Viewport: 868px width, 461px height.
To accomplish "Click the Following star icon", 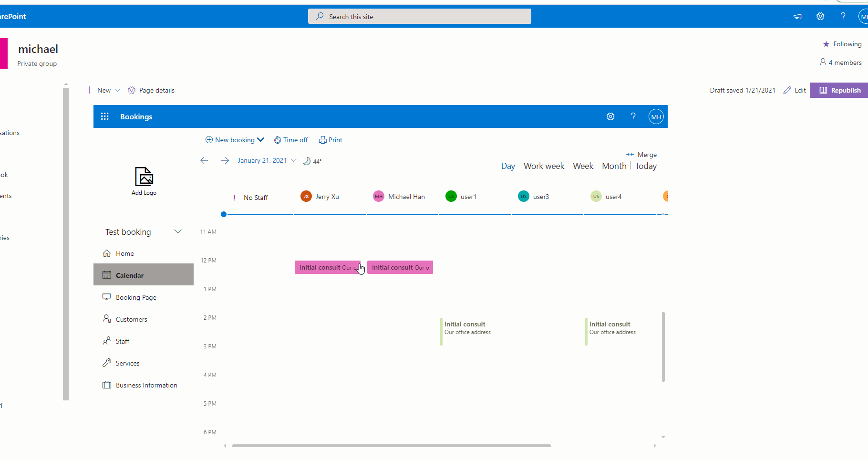I will (826, 44).
